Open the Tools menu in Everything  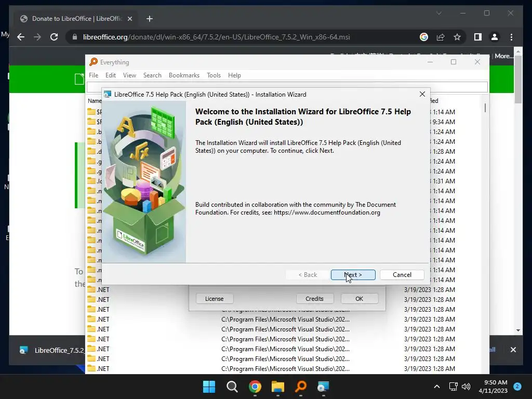pyautogui.click(x=214, y=75)
